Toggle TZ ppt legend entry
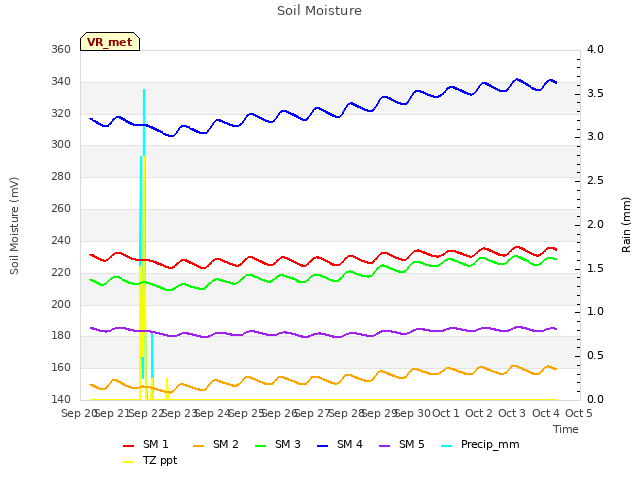 [150, 460]
